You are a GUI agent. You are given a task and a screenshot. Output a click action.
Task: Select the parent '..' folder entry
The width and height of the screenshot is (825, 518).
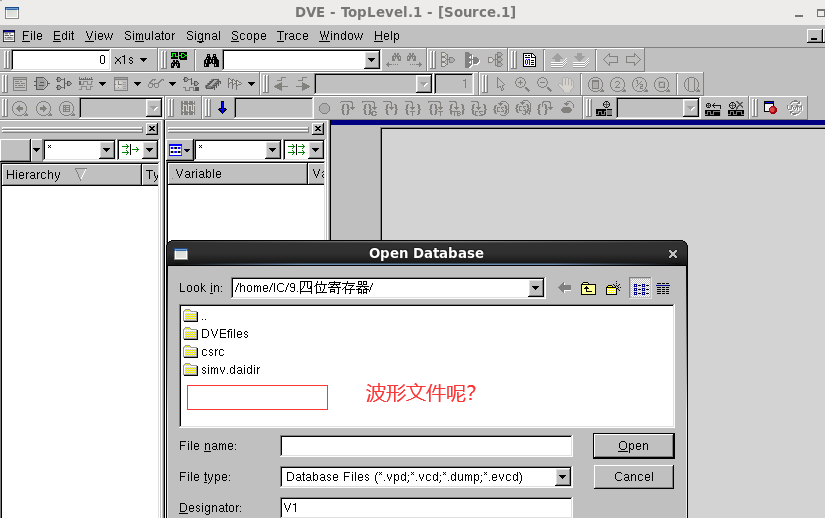pos(195,316)
